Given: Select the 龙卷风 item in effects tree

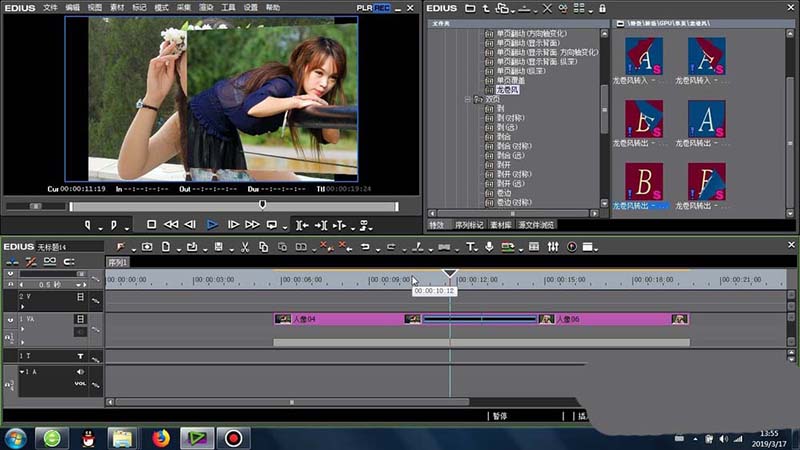Looking at the screenshot, I should pyautogui.click(x=507, y=90).
